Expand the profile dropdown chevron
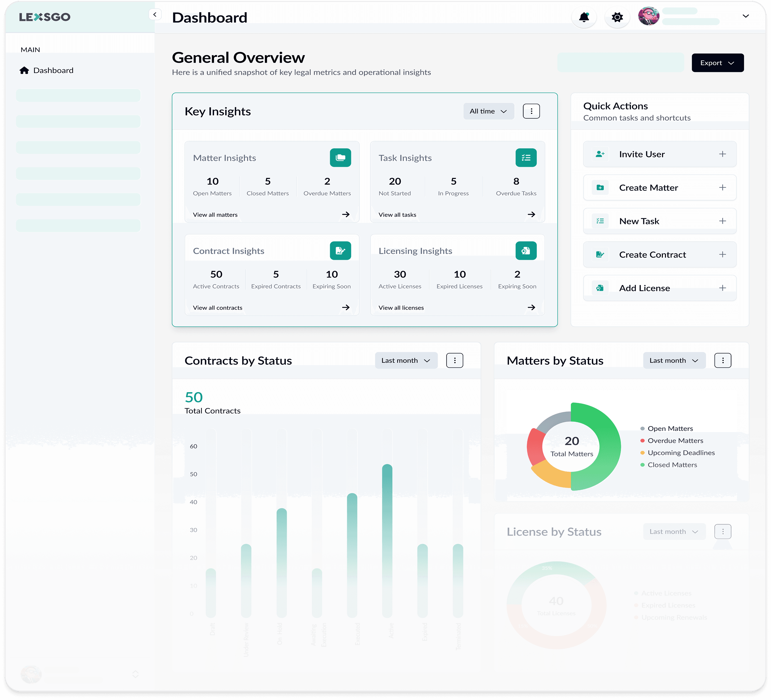 pyautogui.click(x=745, y=17)
